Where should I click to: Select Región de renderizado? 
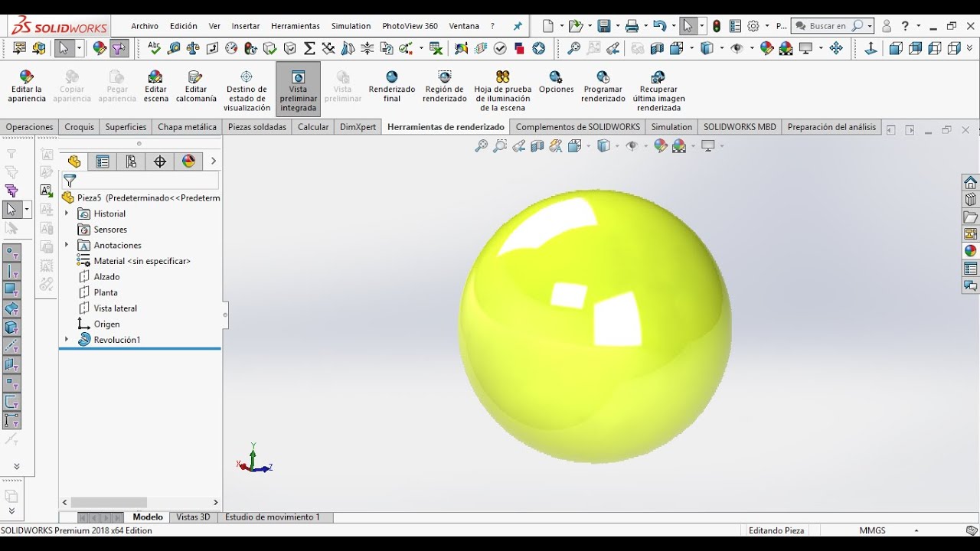[x=445, y=86]
